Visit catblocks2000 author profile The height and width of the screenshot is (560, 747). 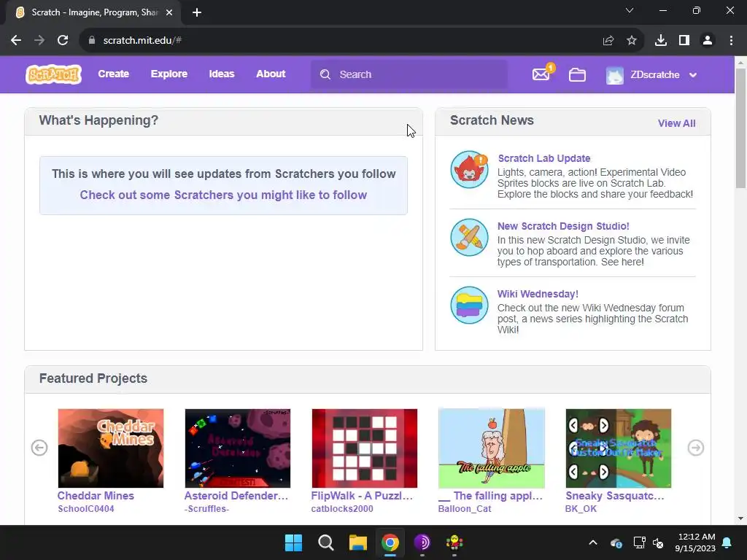point(342,508)
